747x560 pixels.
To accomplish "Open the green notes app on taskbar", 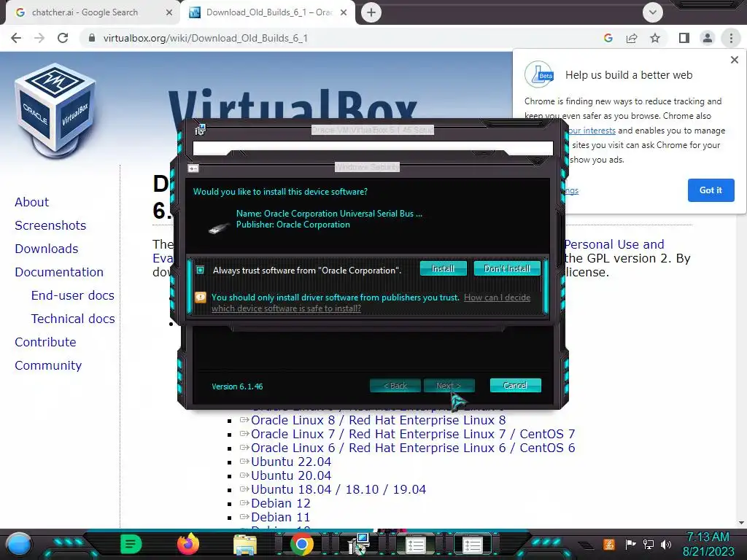I will coord(131,544).
